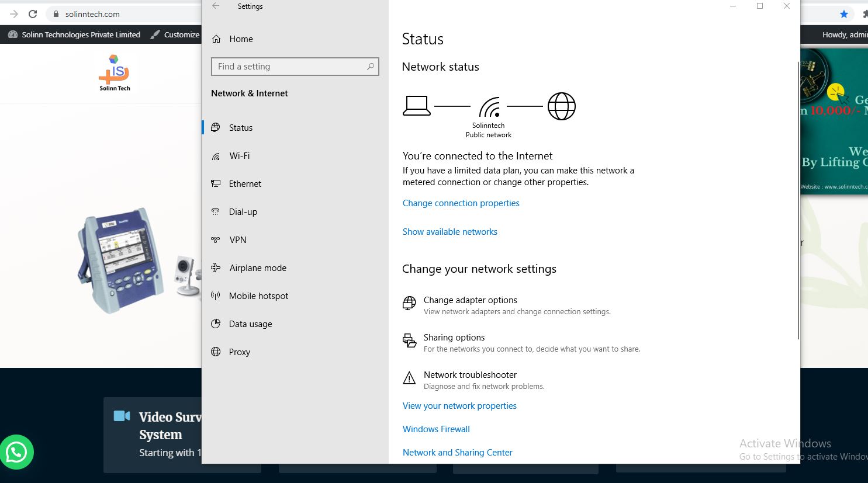
Task: Click the browser reload button
Action: pos(33,14)
